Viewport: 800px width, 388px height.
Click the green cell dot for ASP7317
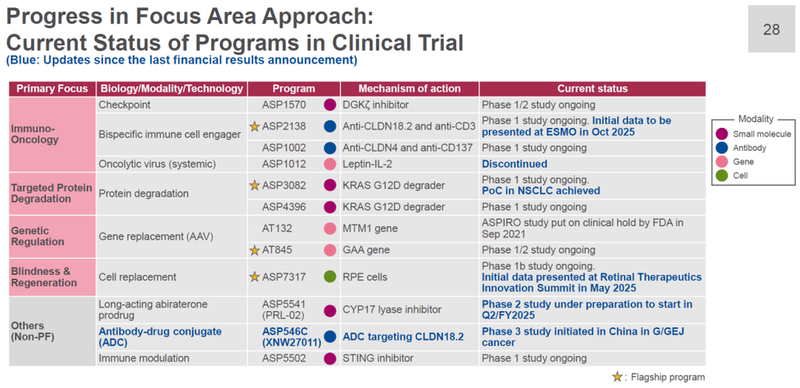[330, 277]
